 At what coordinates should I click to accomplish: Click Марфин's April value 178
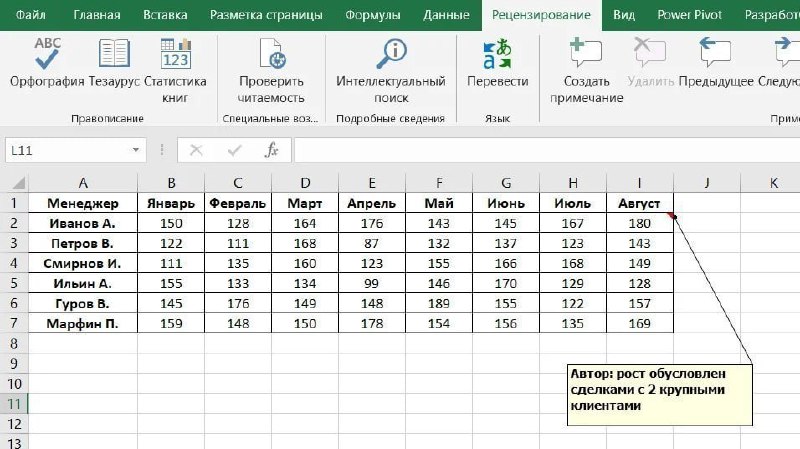click(372, 323)
